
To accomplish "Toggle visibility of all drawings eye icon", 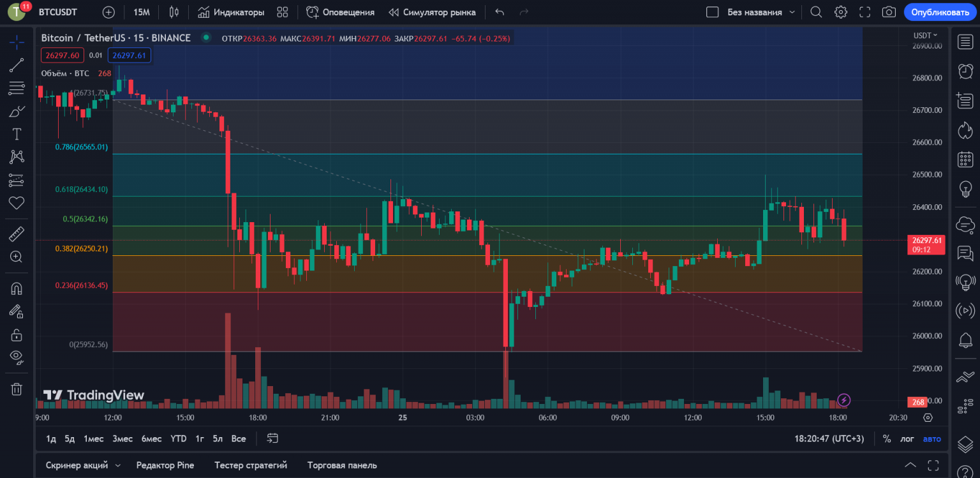I will pos(17,356).
